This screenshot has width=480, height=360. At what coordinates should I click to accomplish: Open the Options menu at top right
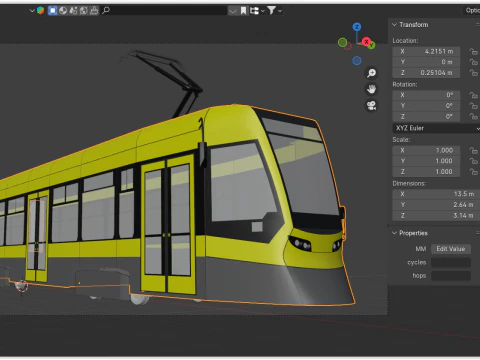click(x=473, y=10)
